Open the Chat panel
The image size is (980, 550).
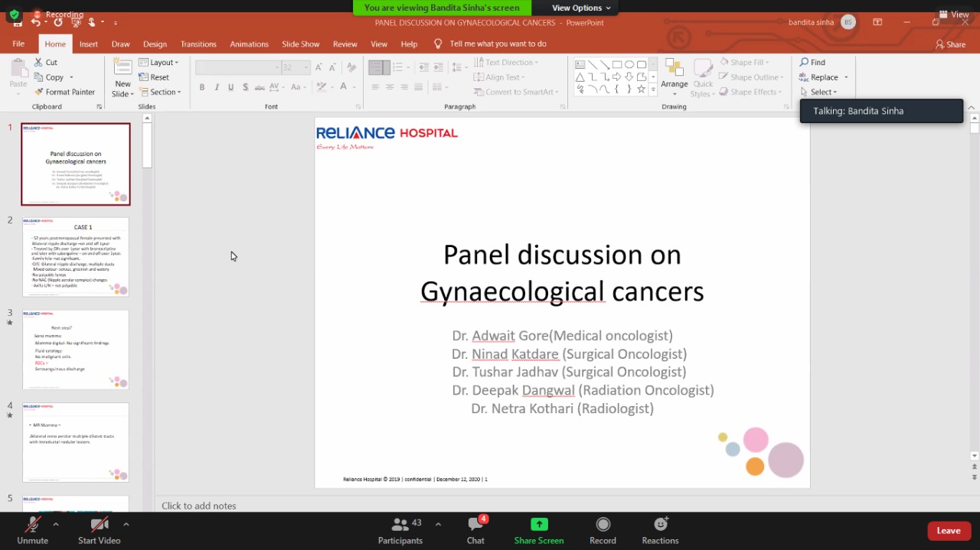coord(475,529)
